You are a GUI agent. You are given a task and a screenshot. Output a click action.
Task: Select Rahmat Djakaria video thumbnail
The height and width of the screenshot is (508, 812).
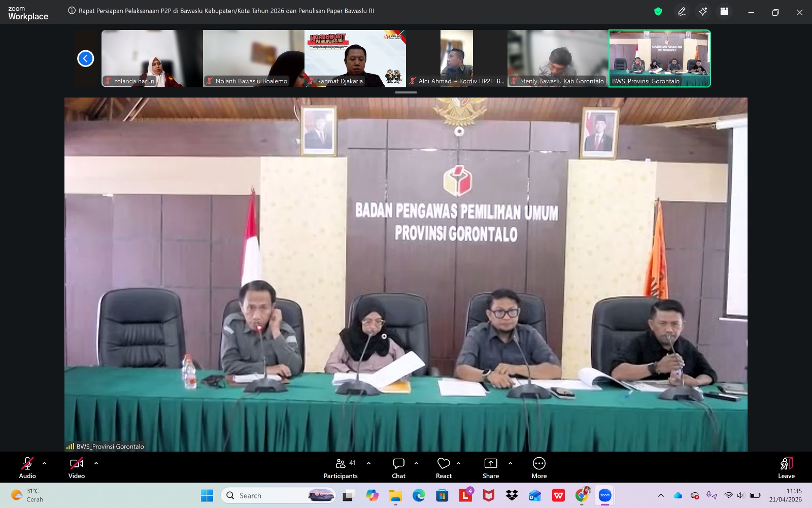(x=355, y=58)
